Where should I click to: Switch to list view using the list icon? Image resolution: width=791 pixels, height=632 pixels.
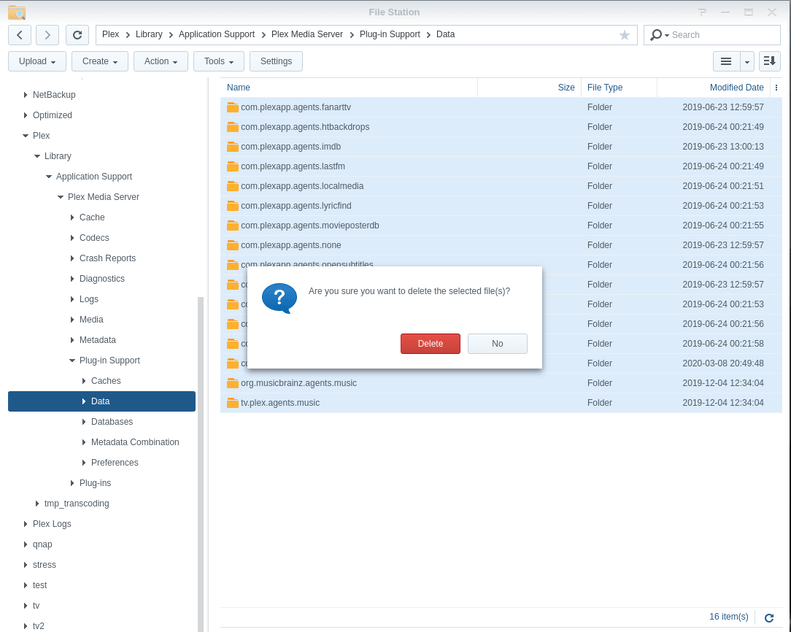coord(726,61)
